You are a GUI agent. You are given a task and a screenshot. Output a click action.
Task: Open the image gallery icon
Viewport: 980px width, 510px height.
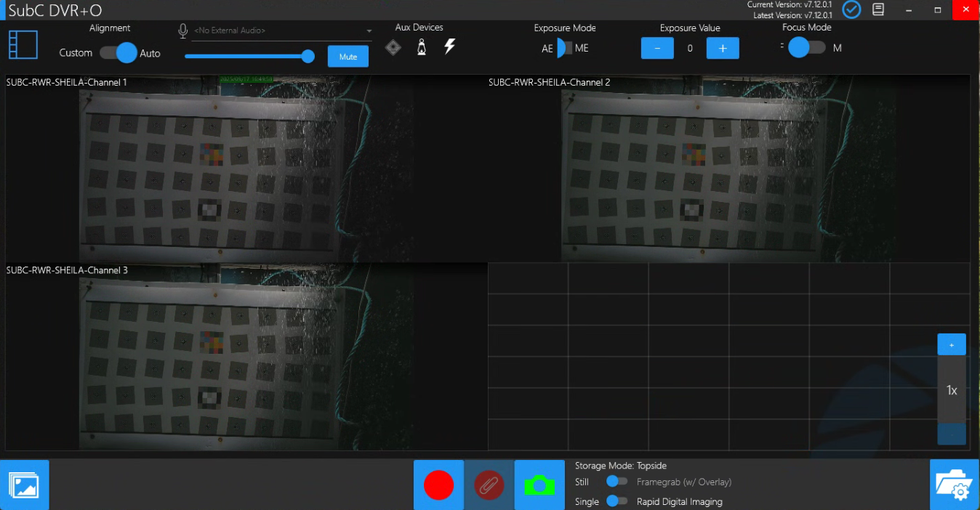click(25, 485)
